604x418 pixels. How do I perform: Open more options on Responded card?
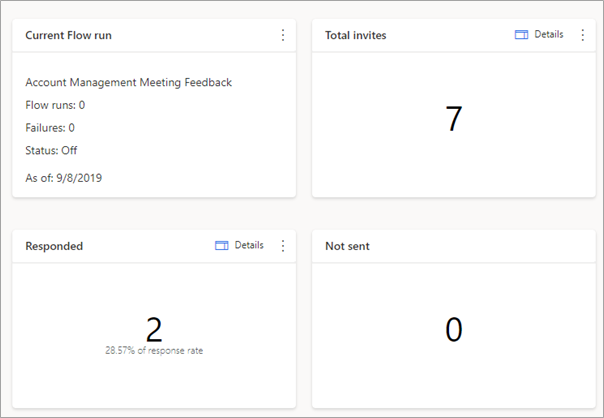pos(283,246)
